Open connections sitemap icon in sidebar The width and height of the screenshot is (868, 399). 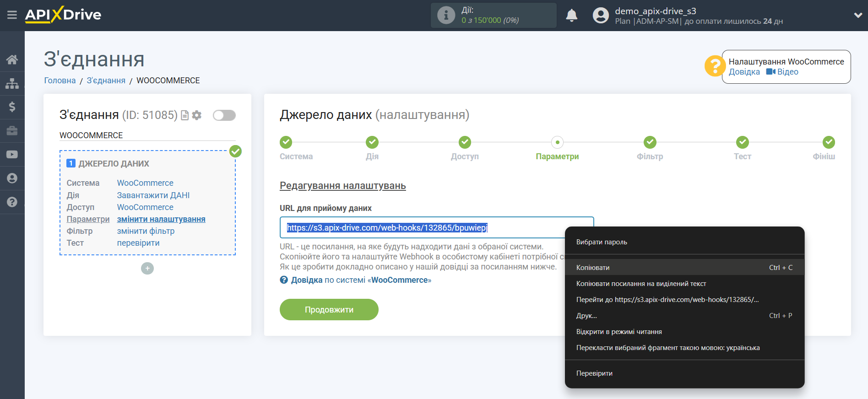point(12,83)
